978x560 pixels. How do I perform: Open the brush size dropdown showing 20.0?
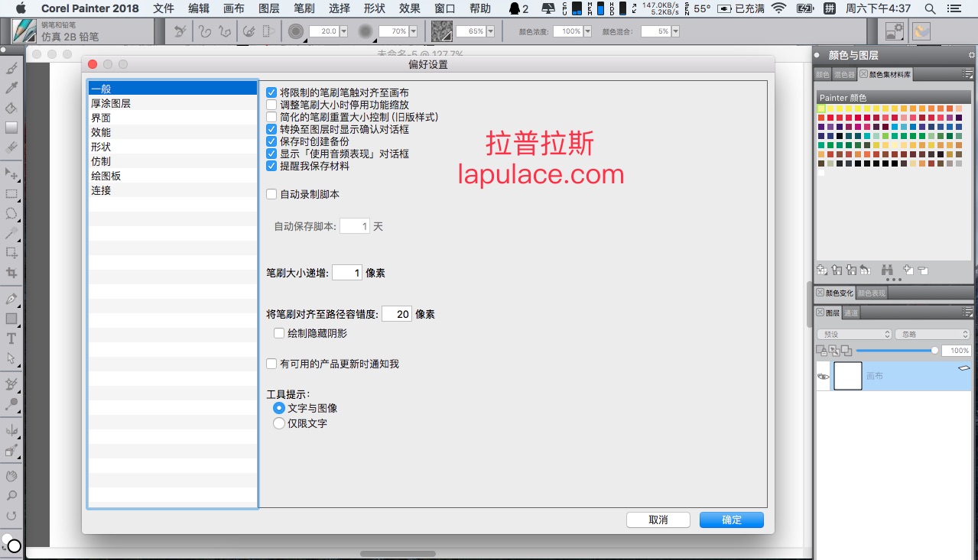[x=343, y=31]
